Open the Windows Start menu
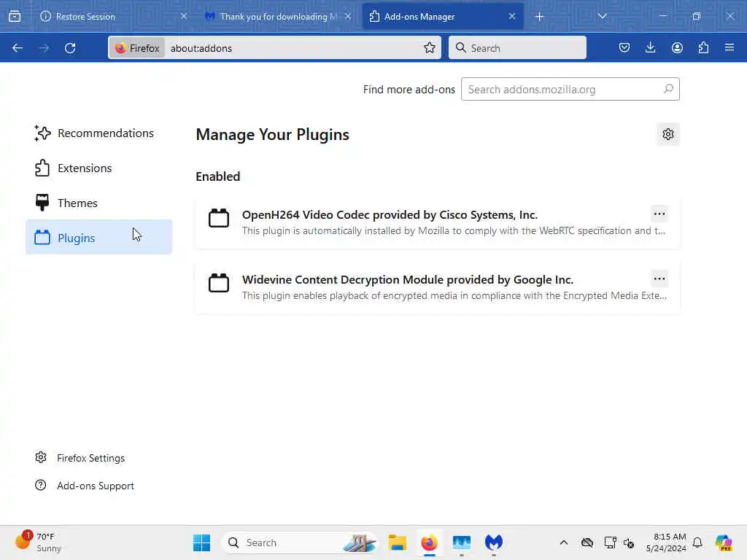This screenshot has height=560, width=747. (201, 542)
